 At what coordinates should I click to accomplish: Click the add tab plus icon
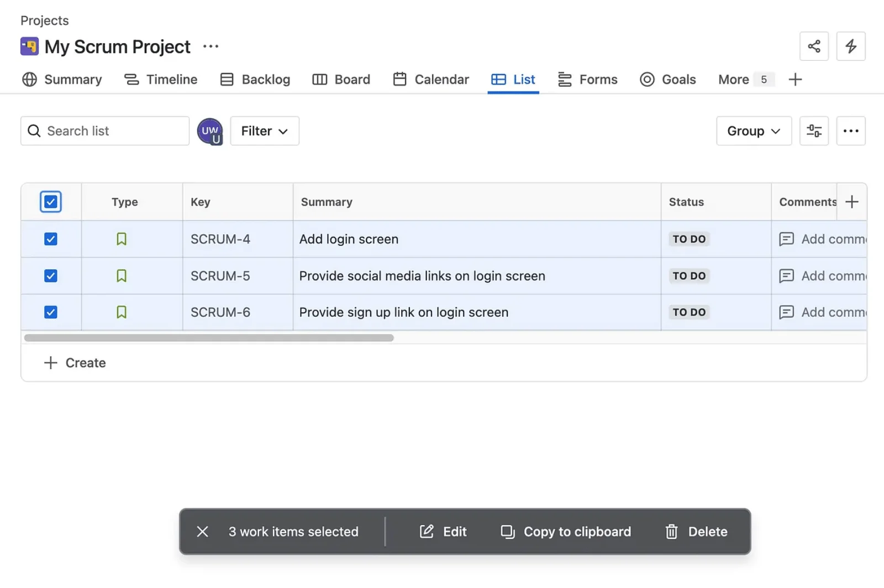(x=795, y=80)
